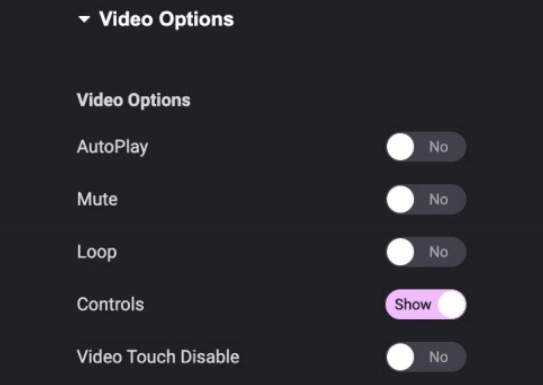Click the white knob on Loop switch
This screenshot has height=385, width=543.
click(401, 252)
